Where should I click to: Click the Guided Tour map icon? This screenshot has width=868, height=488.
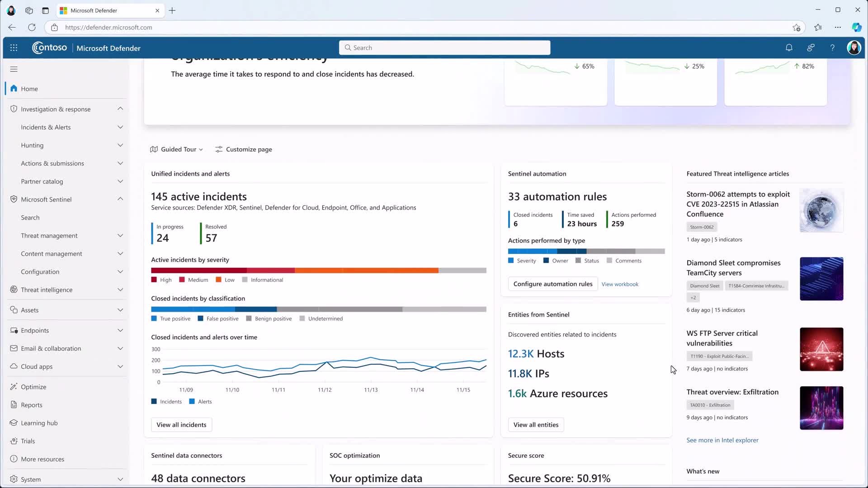coord(154,150)
